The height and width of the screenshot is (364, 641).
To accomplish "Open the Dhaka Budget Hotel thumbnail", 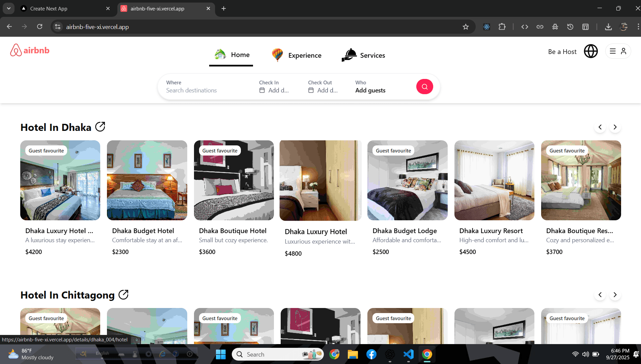I will (147, 180).
